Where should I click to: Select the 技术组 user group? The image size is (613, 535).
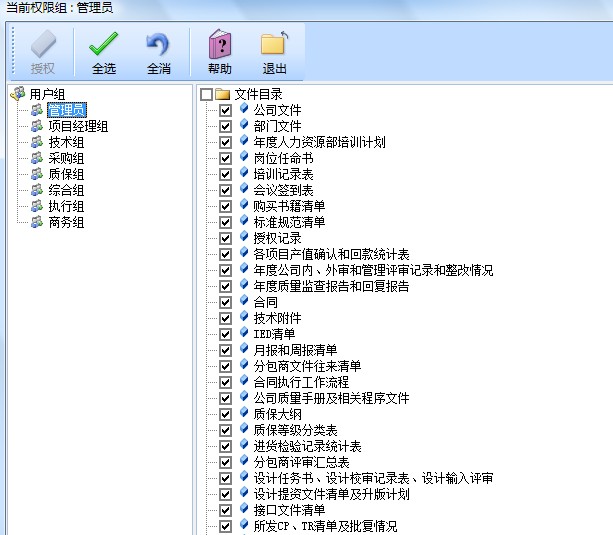66,142
